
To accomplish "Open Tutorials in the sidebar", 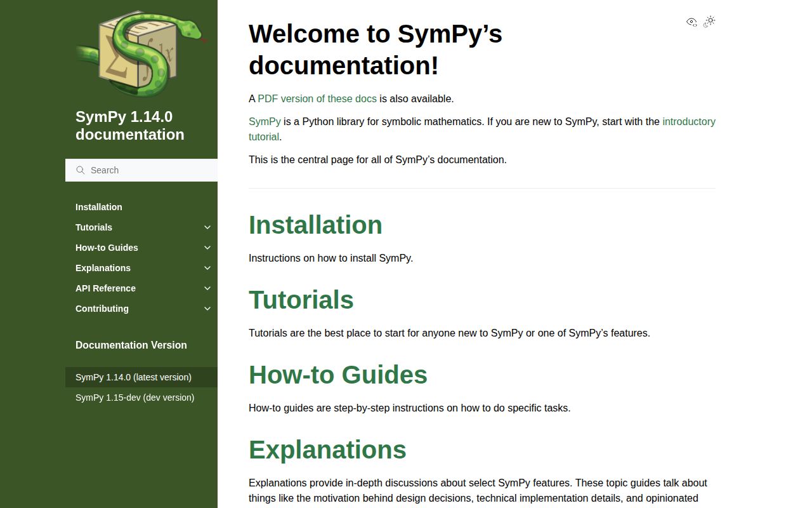I will tap(94, 227).
